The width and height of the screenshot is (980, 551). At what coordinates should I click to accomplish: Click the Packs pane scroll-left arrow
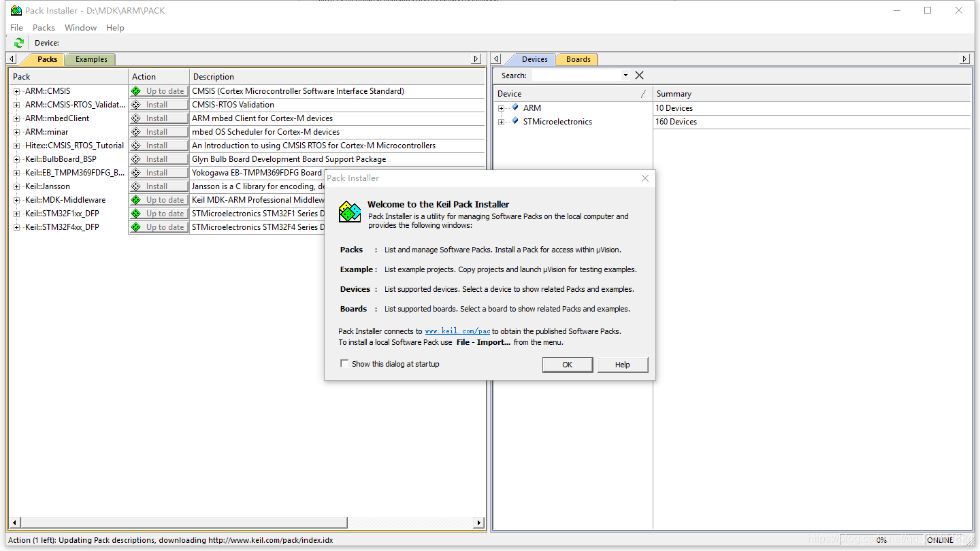(13, 522)
